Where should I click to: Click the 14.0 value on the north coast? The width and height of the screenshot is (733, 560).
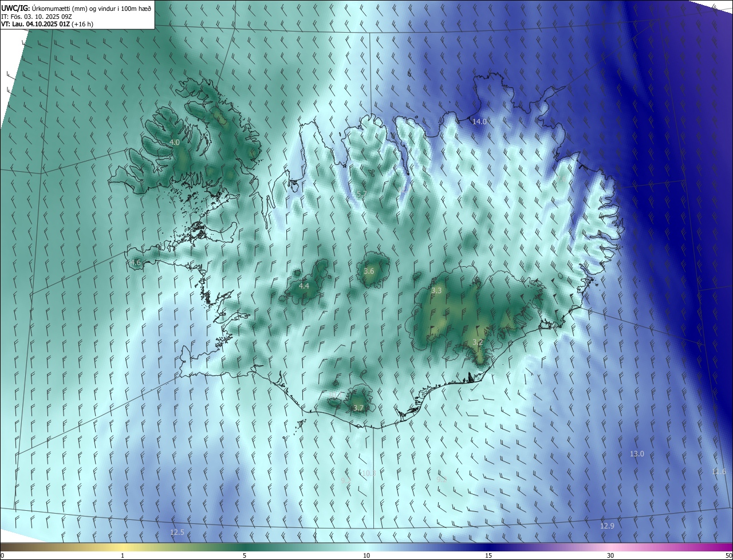point(479,121)
